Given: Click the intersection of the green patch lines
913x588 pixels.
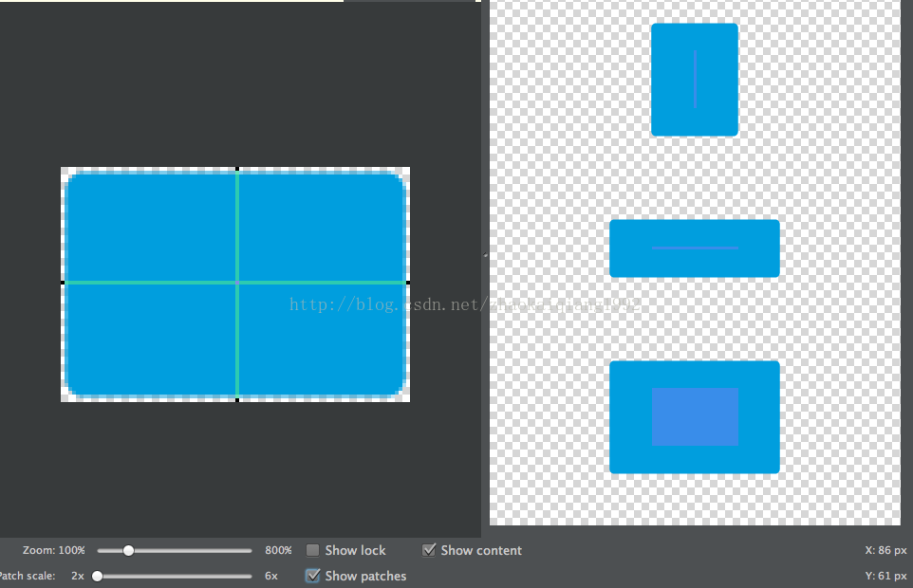Looking at the screenshot, I should pos(237,283).
